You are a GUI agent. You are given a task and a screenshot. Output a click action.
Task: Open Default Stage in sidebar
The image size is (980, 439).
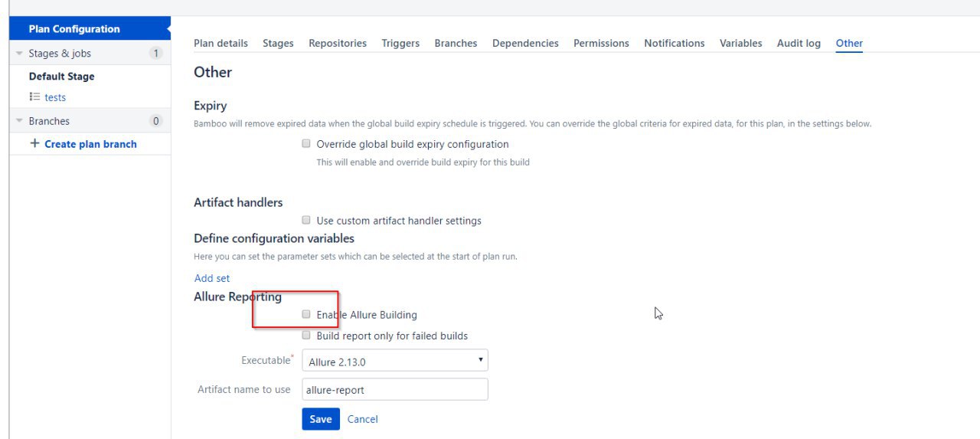[62, 77]
